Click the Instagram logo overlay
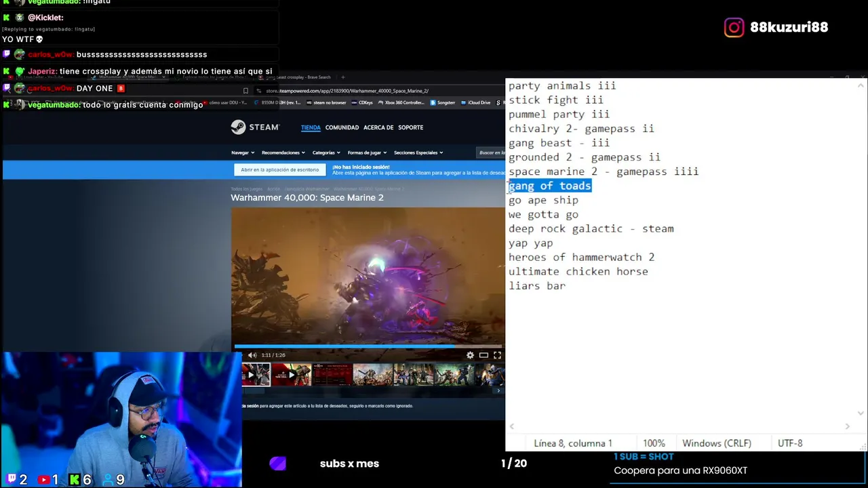Viewport: 868px width, 488px height. [x=734, y=27]
